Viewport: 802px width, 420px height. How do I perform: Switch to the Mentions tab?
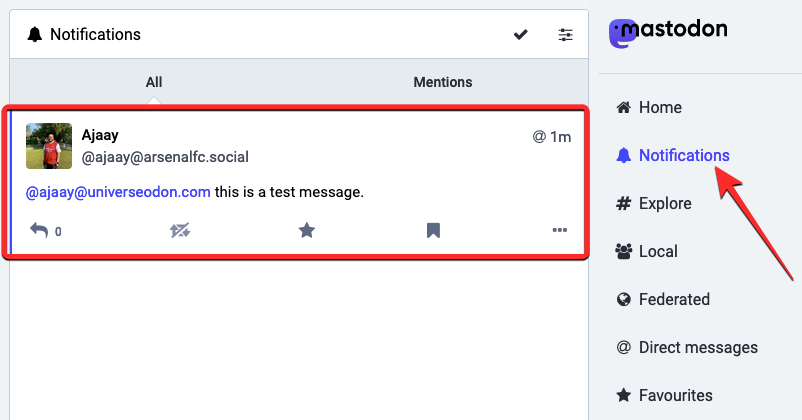click(442, 82)
